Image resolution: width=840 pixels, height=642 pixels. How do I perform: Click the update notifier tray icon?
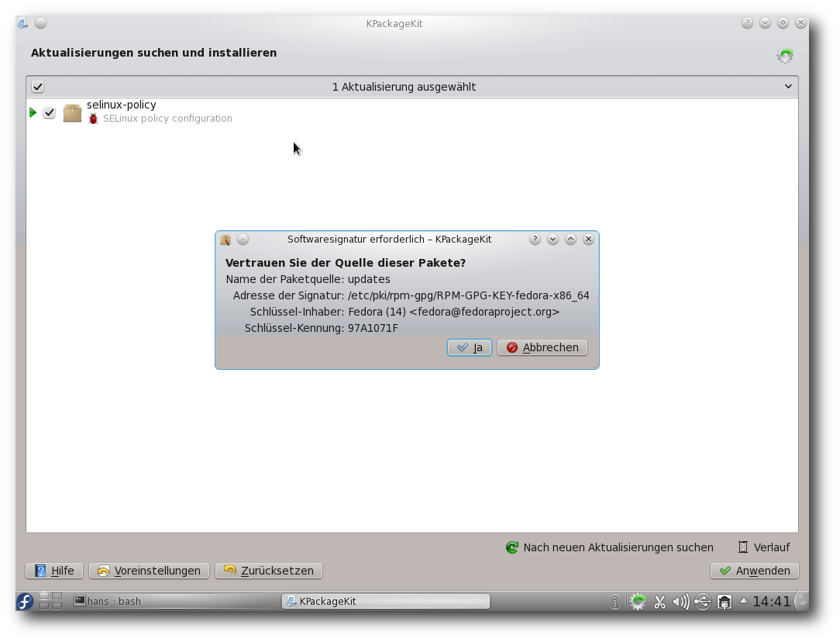click(638, 602)
